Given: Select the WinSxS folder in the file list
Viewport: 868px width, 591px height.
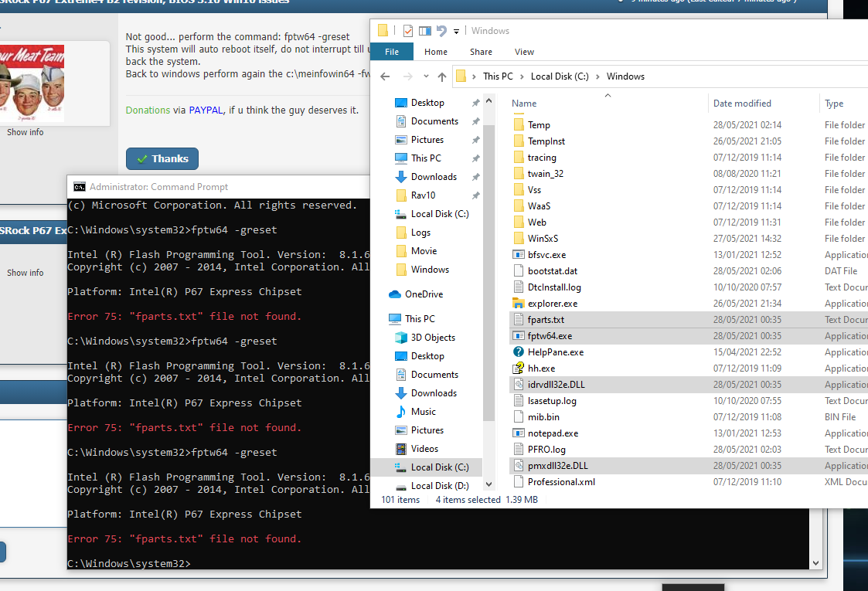Looking at the screenshot, I should click(543, 239).
